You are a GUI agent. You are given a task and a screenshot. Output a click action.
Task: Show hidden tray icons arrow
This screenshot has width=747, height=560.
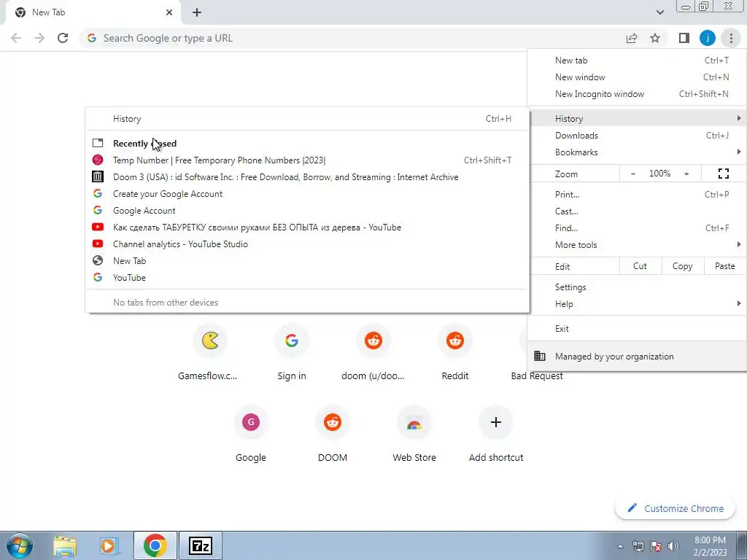click(620, 546)
